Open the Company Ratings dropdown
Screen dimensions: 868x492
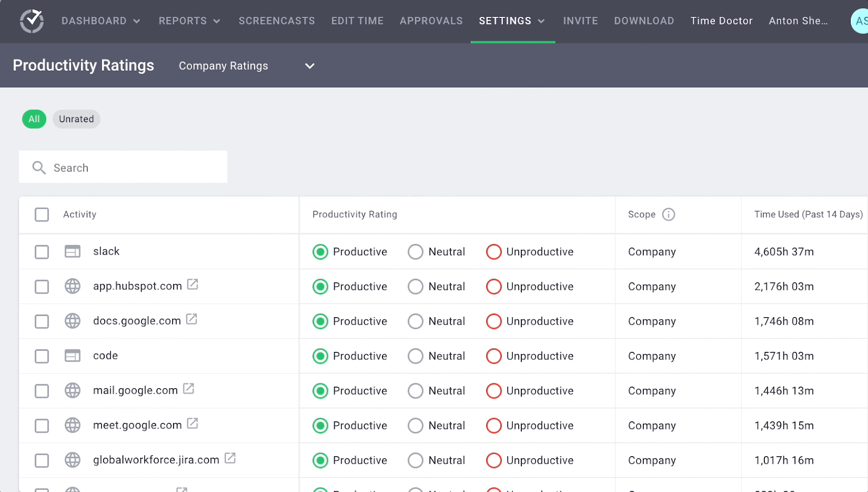tap(247, 66)
